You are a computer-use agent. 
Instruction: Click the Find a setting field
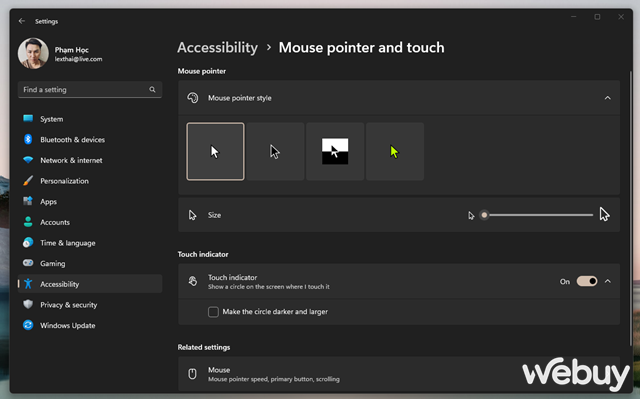point(90,89)
